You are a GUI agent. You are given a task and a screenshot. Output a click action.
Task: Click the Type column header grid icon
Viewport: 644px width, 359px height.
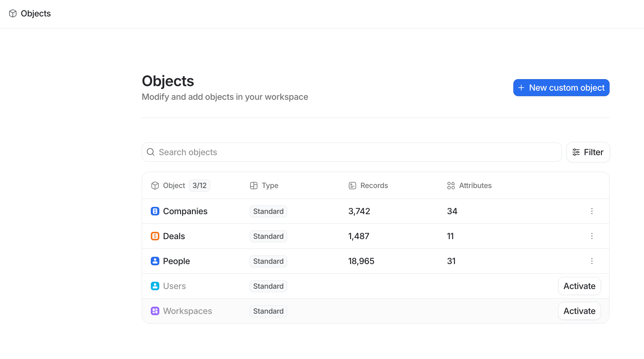254,185
